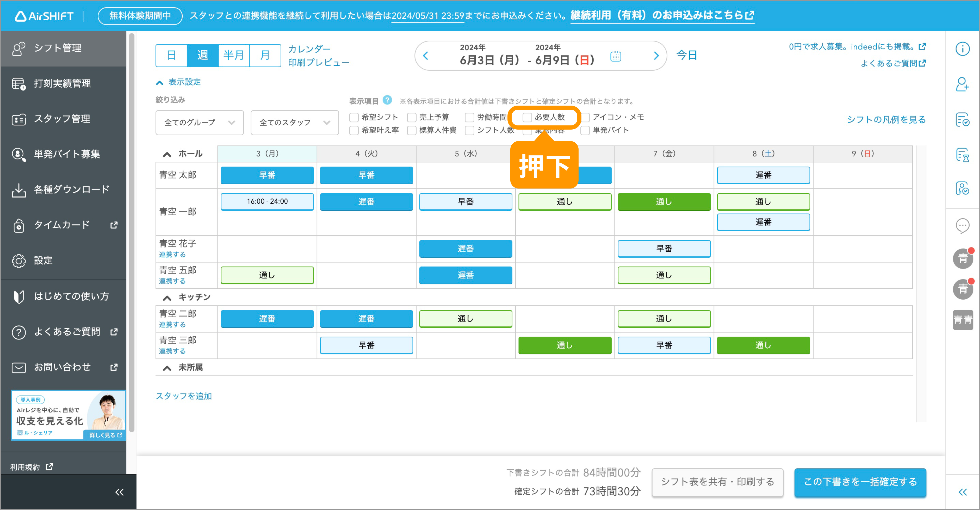Click the second 青 avatar with notification
Screen dimensions: 980x510
(x=963, y=289)
